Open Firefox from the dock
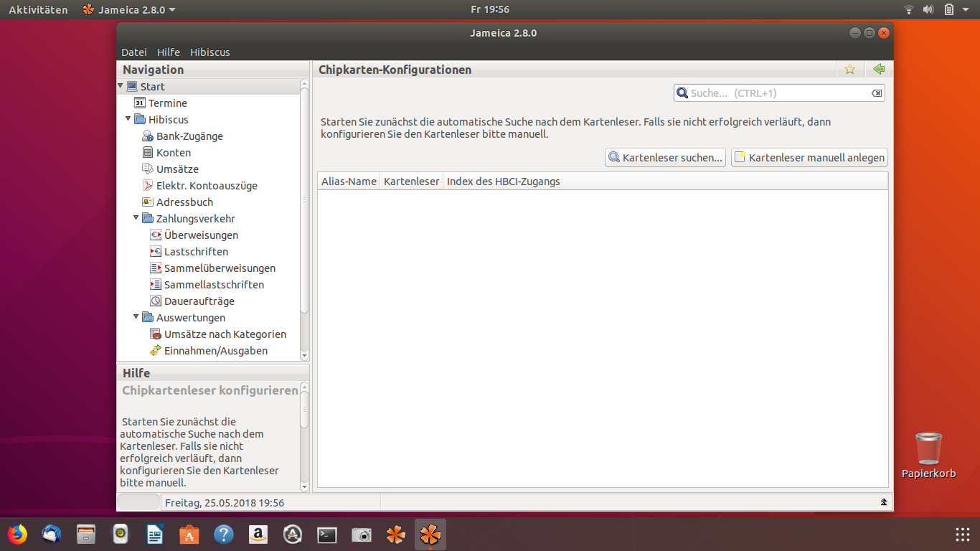The image size is (980, 551). pos(17,534)
